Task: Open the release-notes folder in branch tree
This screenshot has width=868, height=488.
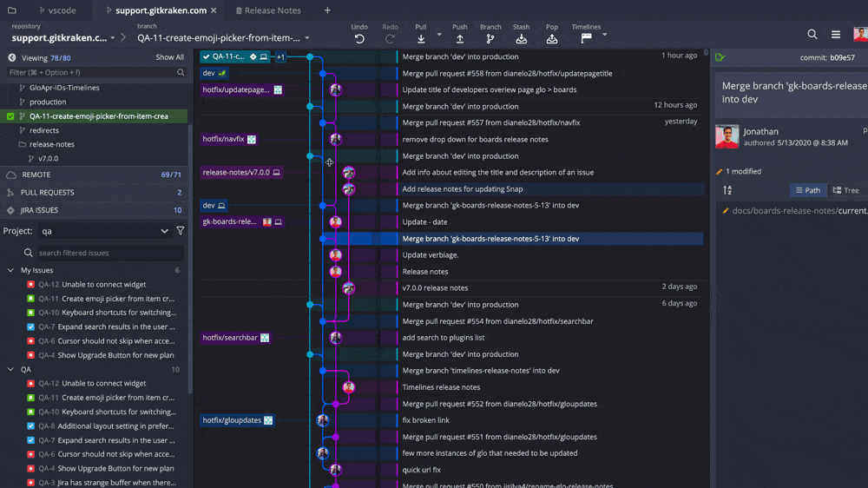Action: 51,144
